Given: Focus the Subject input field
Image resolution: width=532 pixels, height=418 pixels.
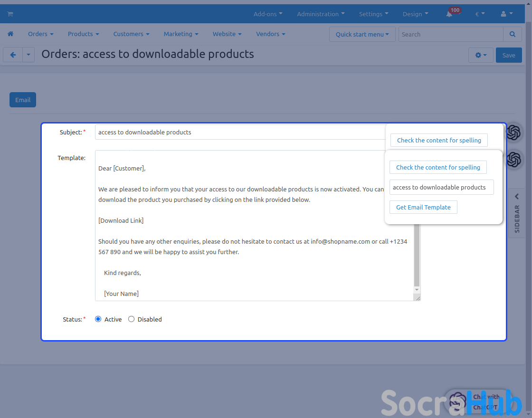Looking at the screenshot, I should (240, 133).
